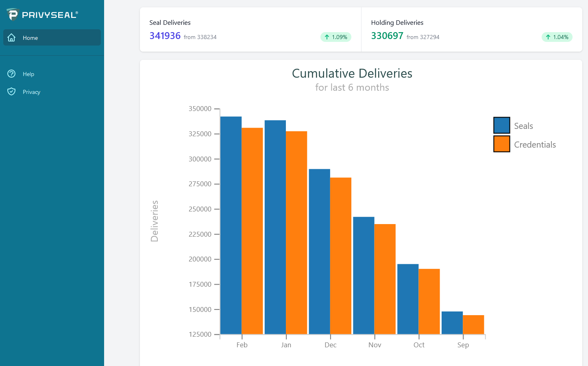Open the Help menu label
The height and width of the screenshot is (366, 588).
coord(28,74)
